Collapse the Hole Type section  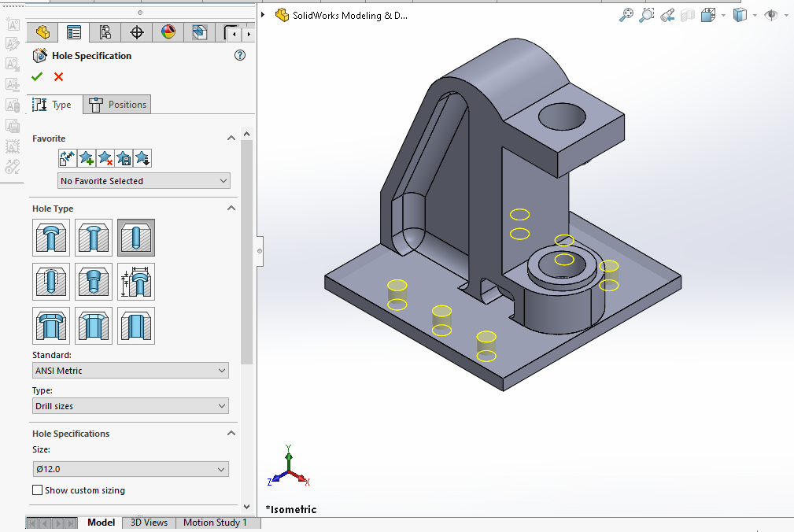pos(231,209)
